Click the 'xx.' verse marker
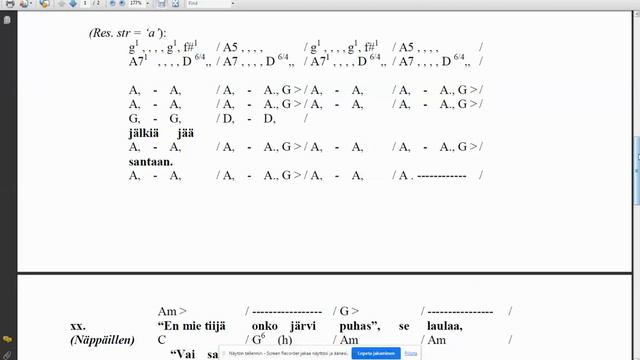640x360 pixels. pos(78,326)
